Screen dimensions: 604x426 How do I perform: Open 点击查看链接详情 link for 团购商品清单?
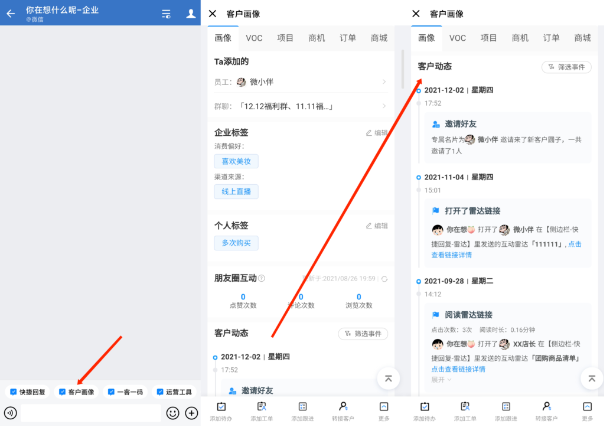tap(458, 369)
